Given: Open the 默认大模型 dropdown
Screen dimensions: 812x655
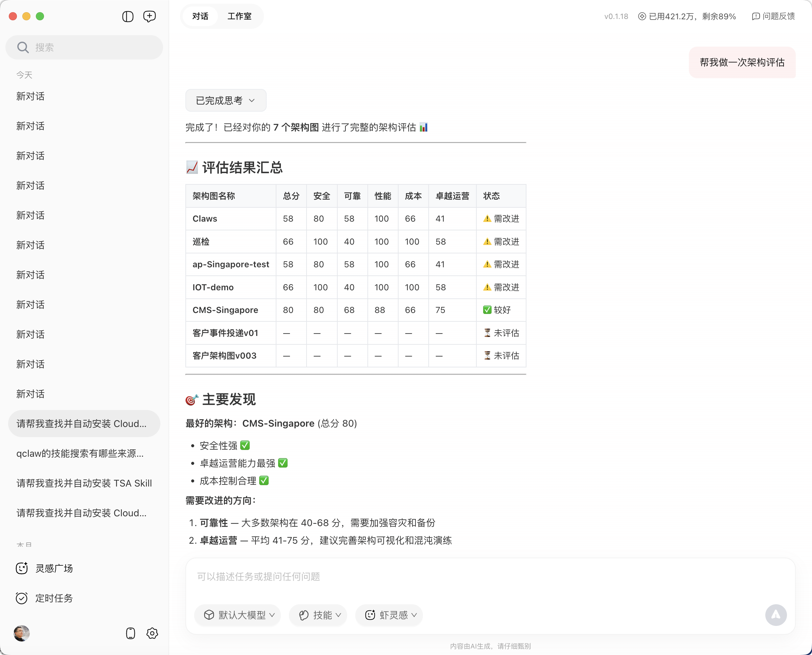Looking at the screenshot, I should pos(239,615).
